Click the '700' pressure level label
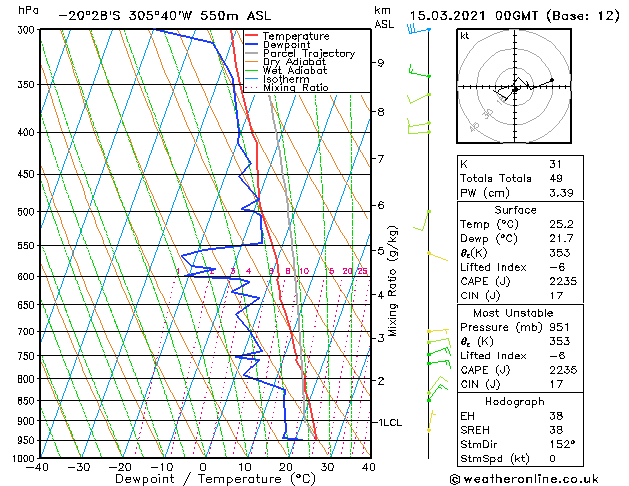This screenshot has height=486, width=629. click(x=28, y=332)
